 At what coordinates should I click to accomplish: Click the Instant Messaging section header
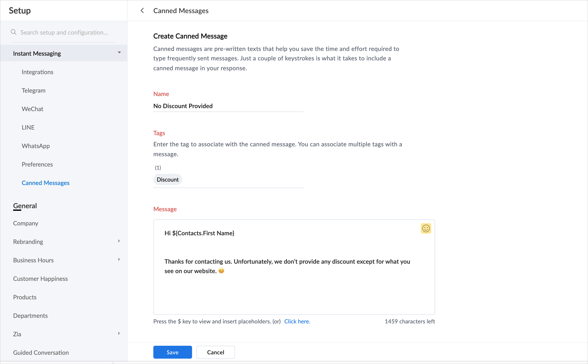[x=64, y=53]
